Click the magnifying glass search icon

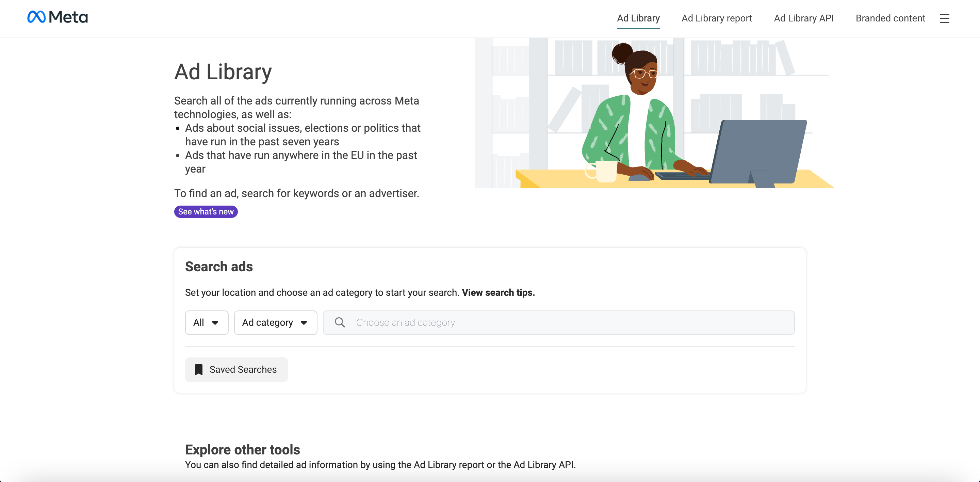click(340, 323)
